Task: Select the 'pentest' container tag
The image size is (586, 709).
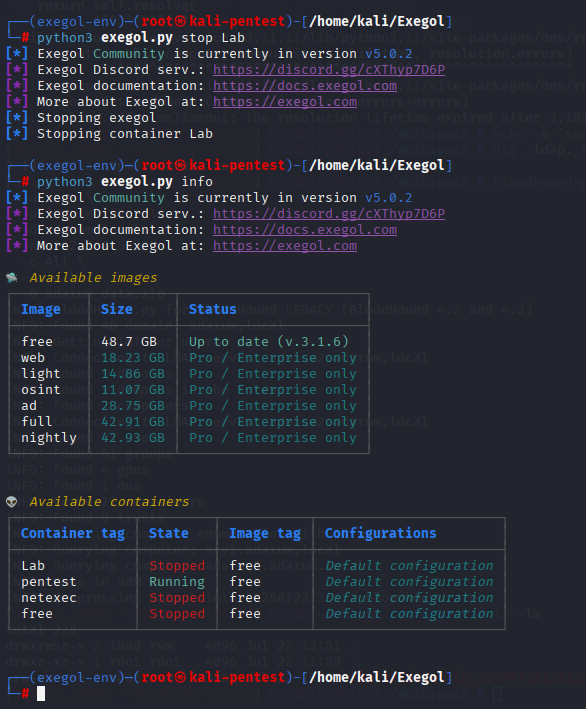Action: point(49,581)
